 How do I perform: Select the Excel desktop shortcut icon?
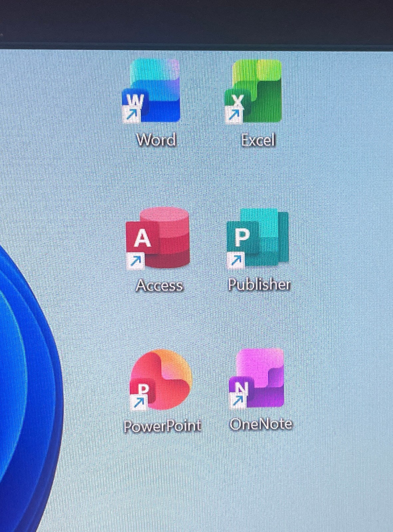(253, 91)
